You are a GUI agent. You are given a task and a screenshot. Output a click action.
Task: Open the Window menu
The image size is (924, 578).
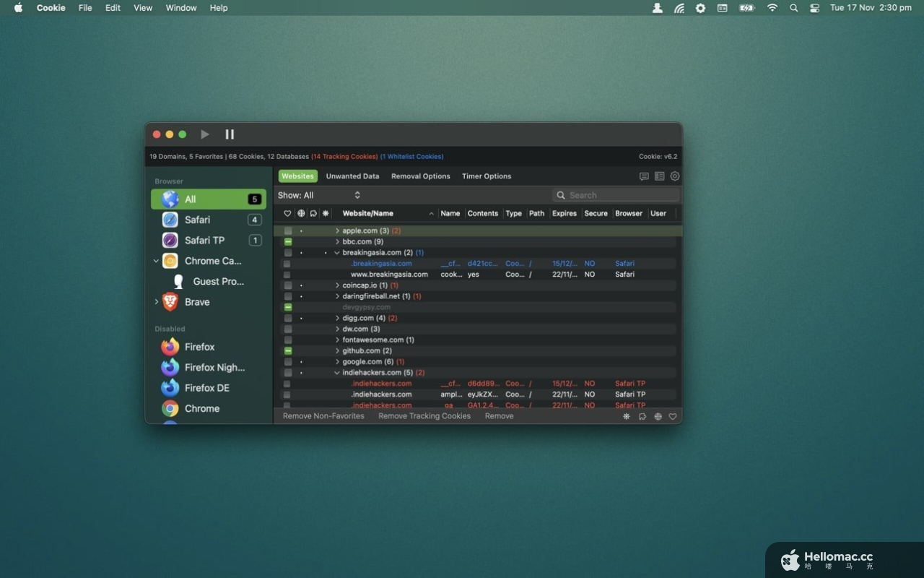pos(181,8)
